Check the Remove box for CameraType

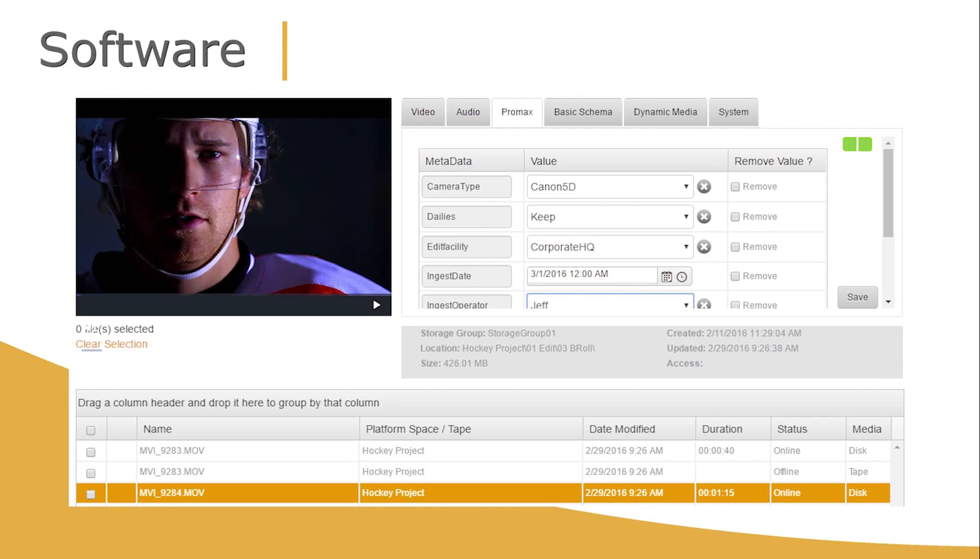[736, 187]
